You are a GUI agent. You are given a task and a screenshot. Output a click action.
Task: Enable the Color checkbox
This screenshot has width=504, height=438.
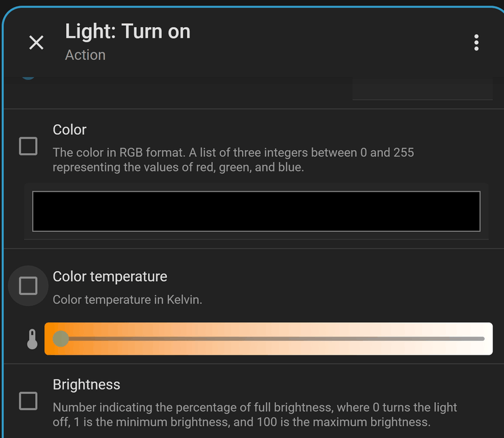click(28, 146)
